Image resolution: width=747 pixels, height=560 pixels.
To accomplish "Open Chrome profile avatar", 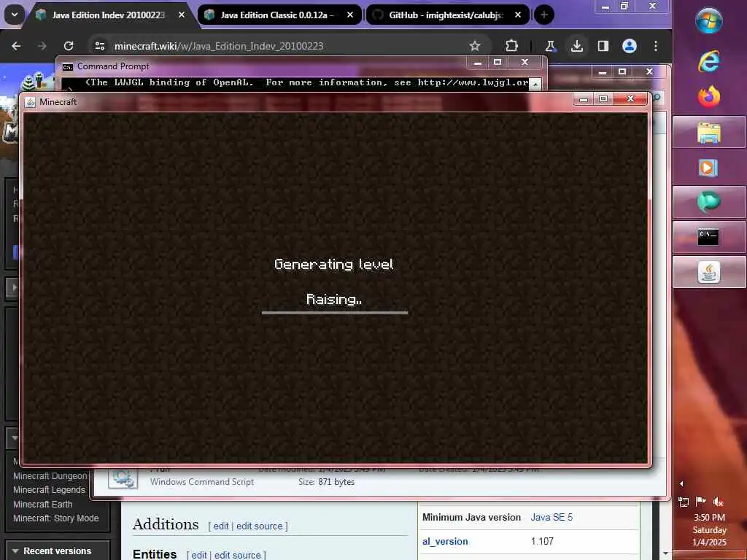I will (630, 46).
